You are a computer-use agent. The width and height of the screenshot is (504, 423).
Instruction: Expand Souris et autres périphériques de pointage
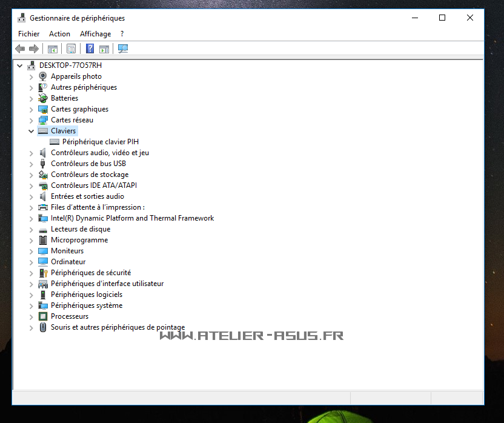[x=31, y=327]
